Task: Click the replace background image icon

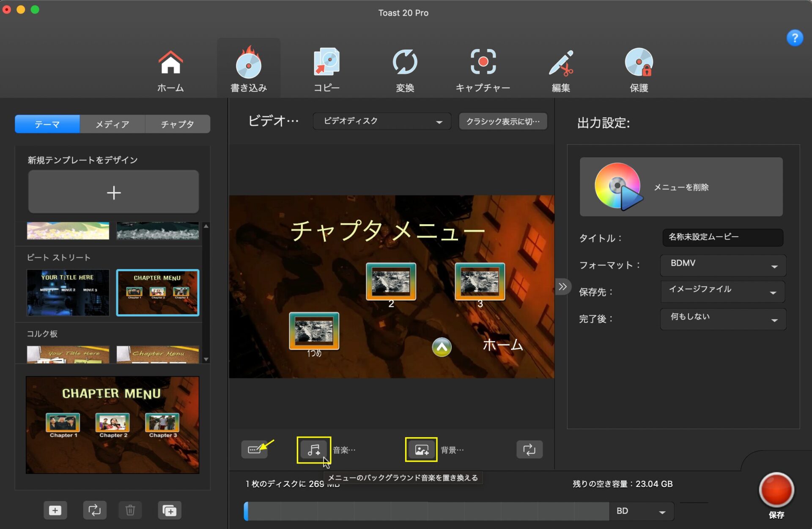Action: click(421, 449)
